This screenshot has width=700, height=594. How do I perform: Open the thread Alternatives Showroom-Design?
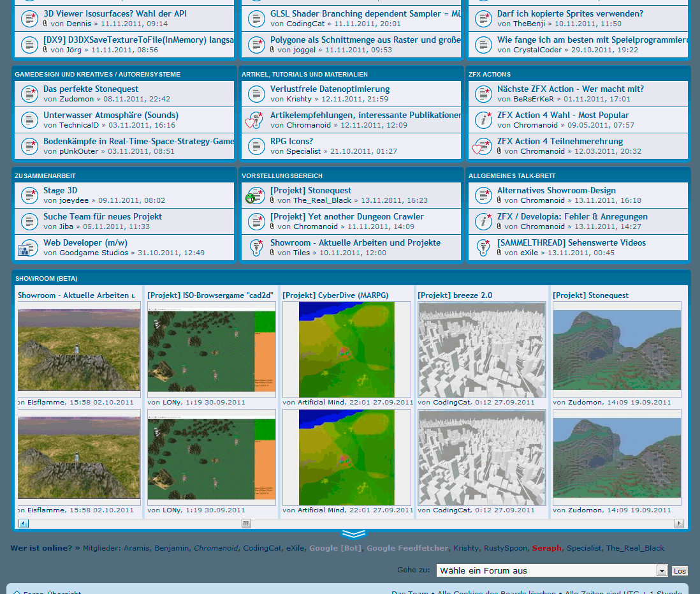[556, 190]
